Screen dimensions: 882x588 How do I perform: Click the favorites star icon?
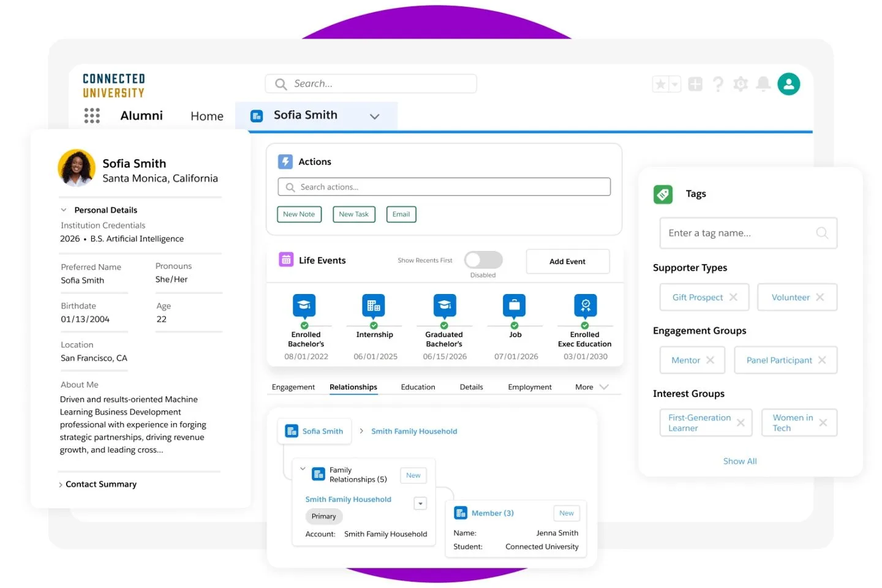pyautogui.click(x=660, y=85)
